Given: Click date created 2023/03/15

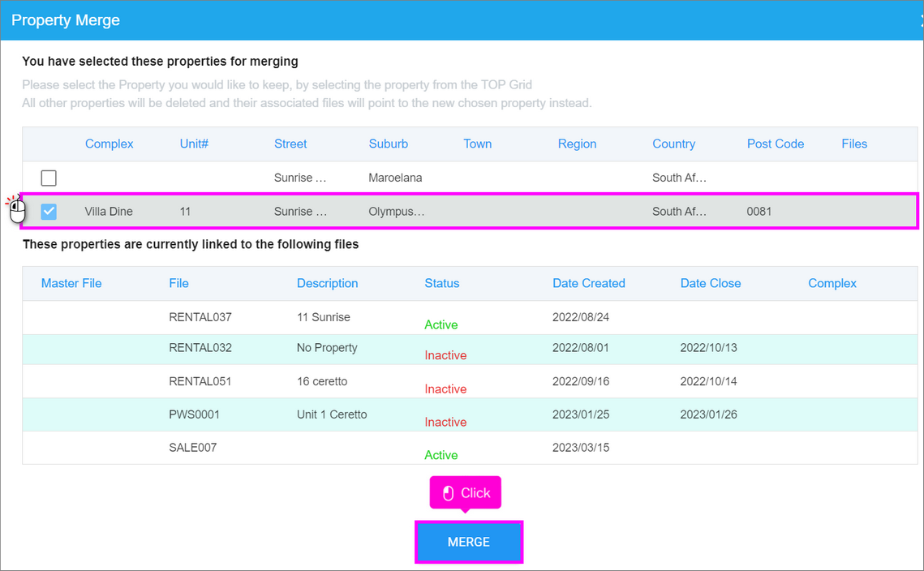Looking at the screenshot, I should pos(581,447).
